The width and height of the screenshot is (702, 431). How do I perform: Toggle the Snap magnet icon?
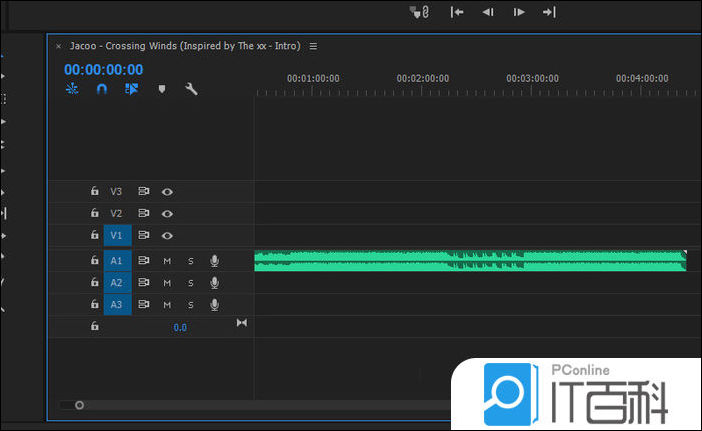coord(101,89)
